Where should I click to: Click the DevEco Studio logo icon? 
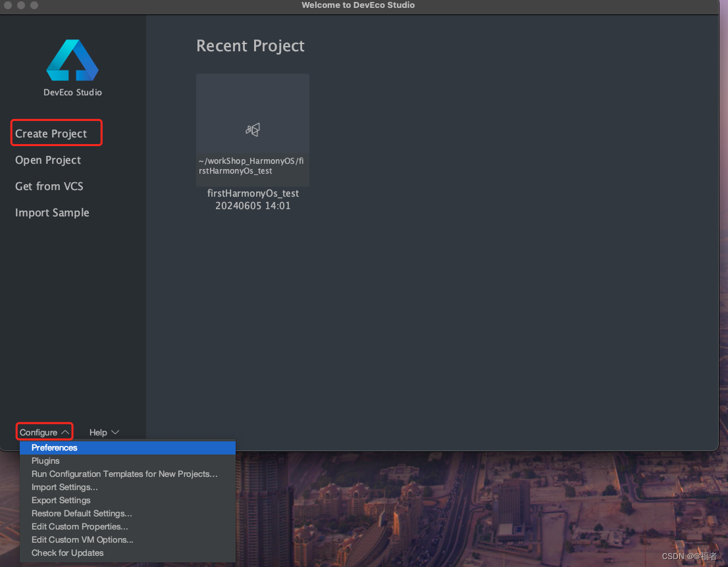click(x=72, y=61)
